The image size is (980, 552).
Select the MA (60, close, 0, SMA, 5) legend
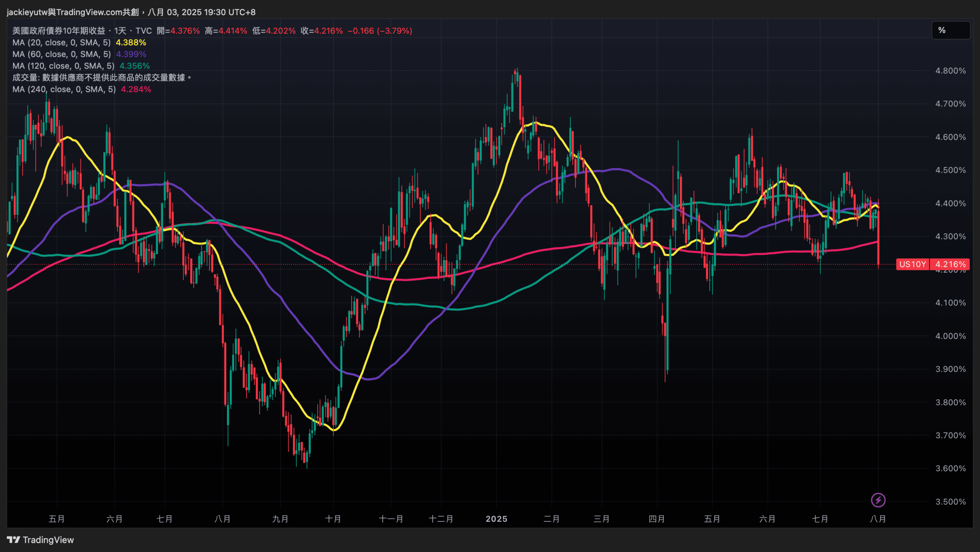[61, 54]
